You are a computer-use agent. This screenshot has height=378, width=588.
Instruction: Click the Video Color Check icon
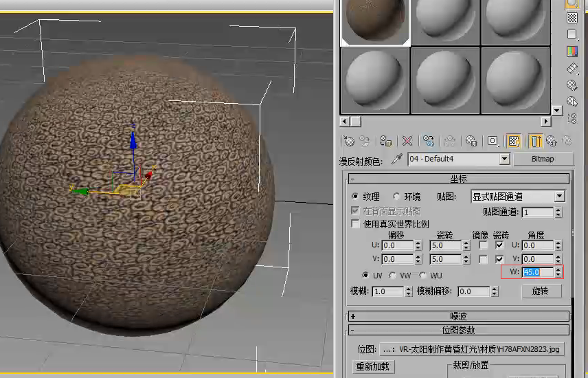(572, 51)
